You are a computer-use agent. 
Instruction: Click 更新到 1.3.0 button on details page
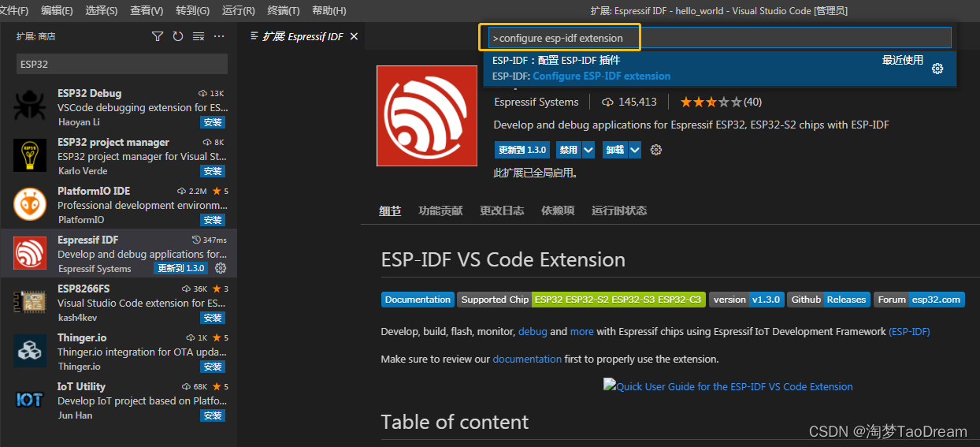click(x=522, y=150)
